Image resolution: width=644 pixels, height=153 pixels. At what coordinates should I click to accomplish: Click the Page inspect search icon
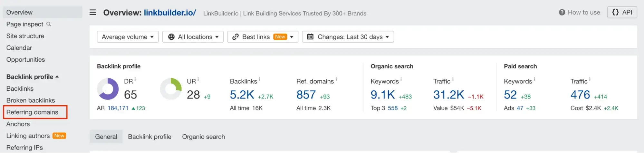tap(49, 24)
